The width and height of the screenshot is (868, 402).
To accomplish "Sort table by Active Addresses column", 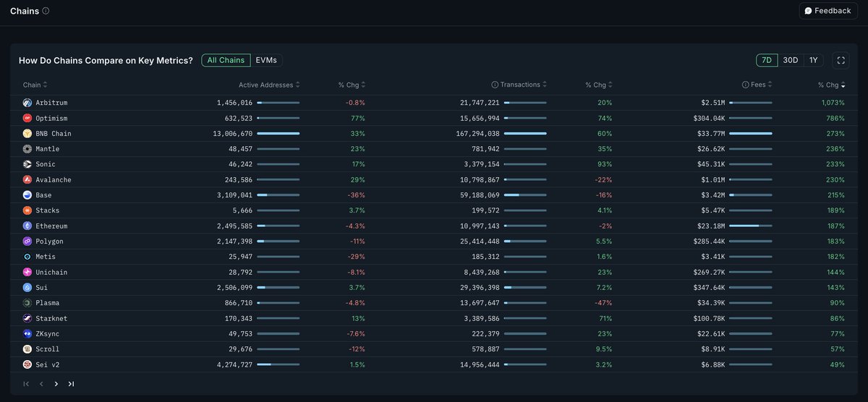I will click(x=266, y=85).
